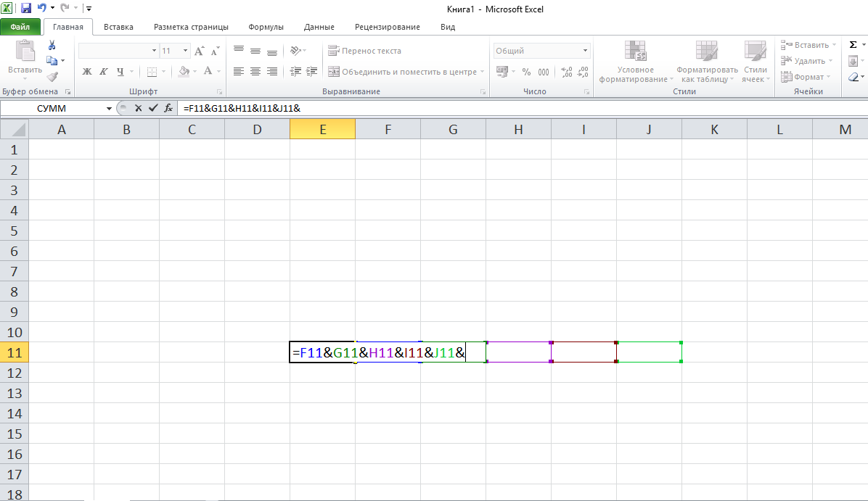
Task: Click the Clear eraser icon
Action: 853,77
